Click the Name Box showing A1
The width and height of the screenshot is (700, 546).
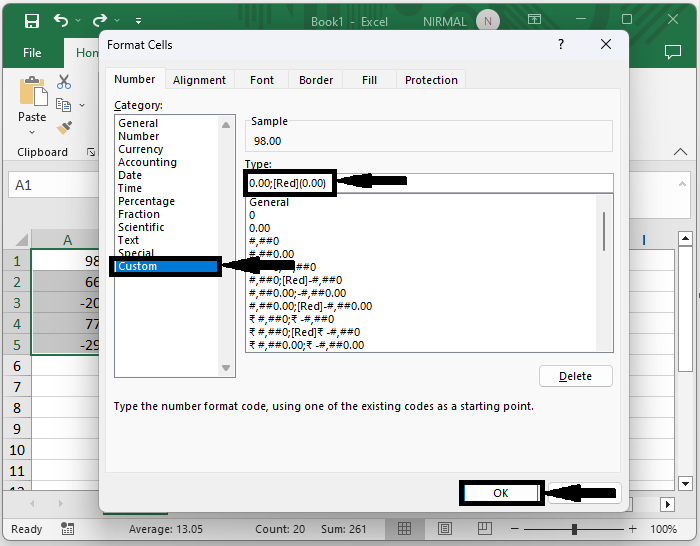click(x=53, y=185)
